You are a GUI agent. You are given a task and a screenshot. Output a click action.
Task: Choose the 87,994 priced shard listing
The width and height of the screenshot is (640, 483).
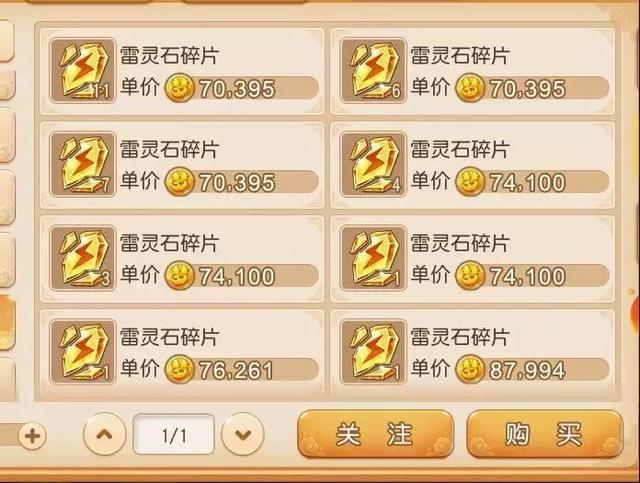(473, 352)
